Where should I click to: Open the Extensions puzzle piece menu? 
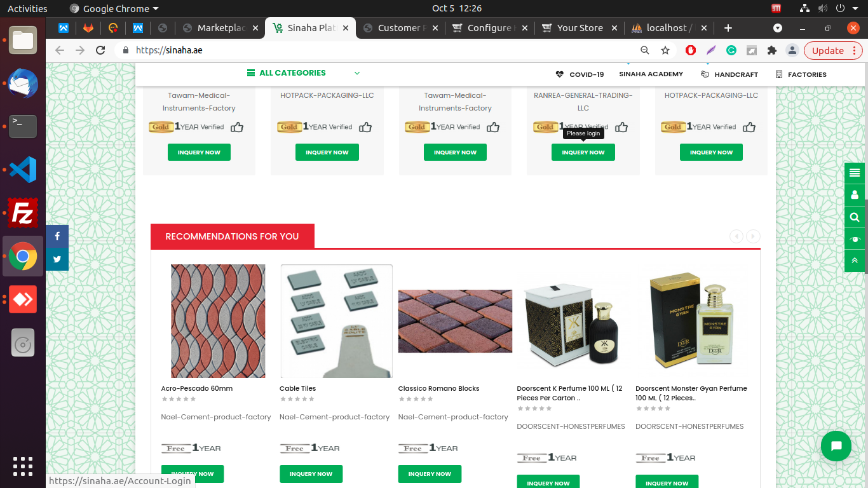click(772, 50)
